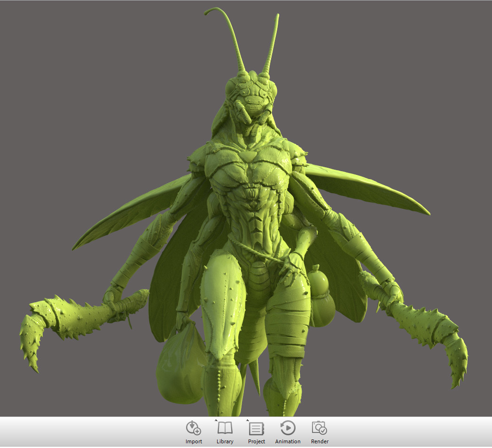Screen dimensions: 492x448
Task: Click the Import text label
Action: click(194, 441)
